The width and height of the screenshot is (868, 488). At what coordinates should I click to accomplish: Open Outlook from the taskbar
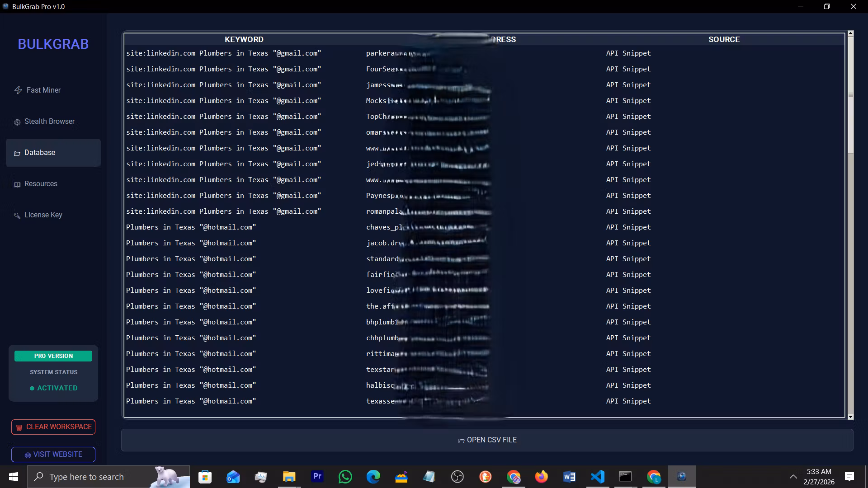click(233, 477)
